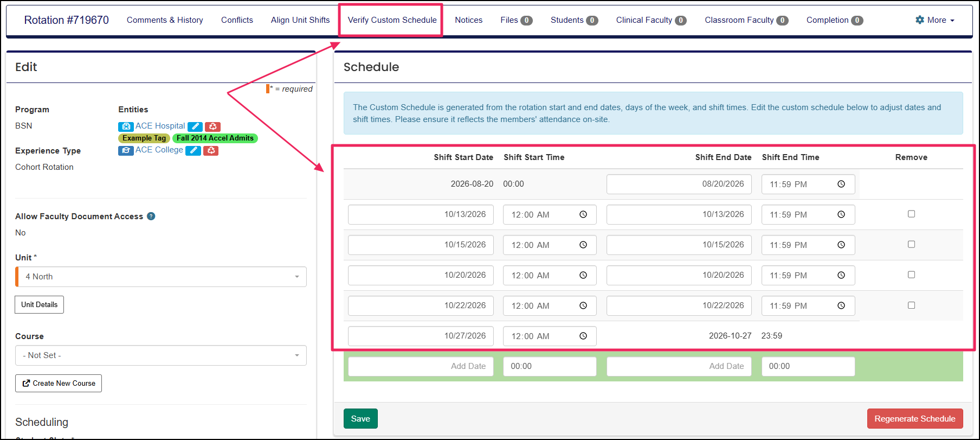This screenshot has width=980, height=440.
Task: Check Remove for the 10/20/2026 shift
Action: (x=911, y=275)
